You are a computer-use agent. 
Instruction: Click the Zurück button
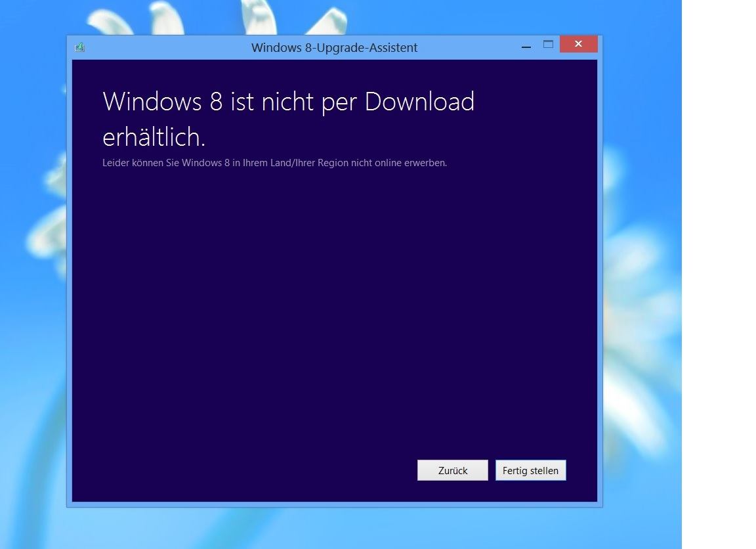click(452, 470)
